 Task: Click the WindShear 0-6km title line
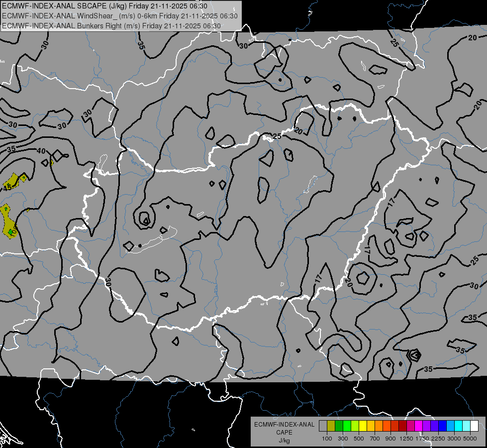point(120,16)
